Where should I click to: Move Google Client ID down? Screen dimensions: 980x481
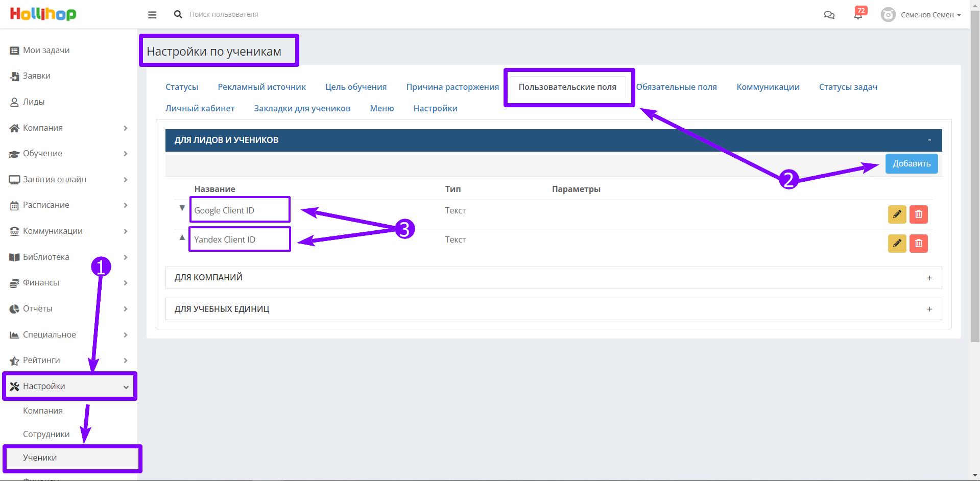click(x=182, y=208)
